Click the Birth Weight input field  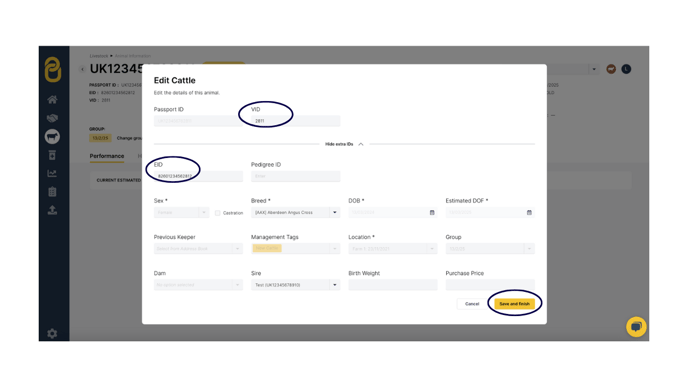(x=393, y=285)
